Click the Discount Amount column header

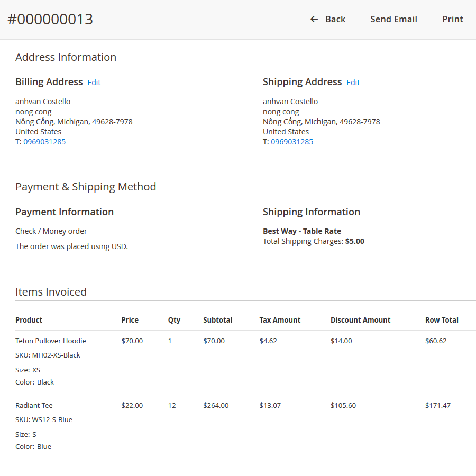pyautogui.click(x=360, y=320)
